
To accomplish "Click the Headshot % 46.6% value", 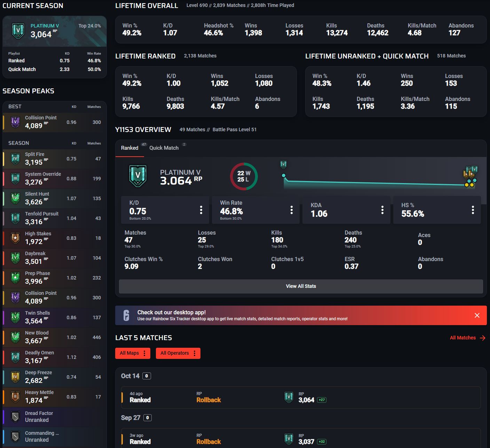I will tap(213, 33).
